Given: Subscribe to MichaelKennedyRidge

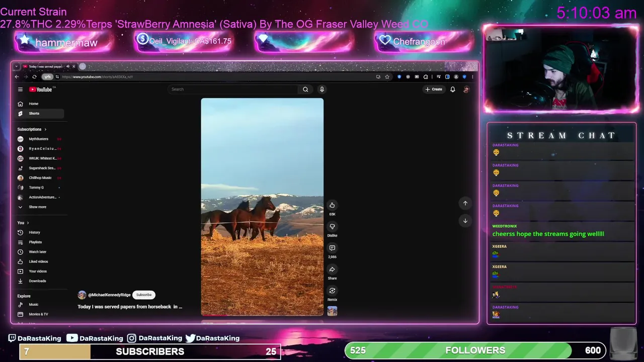Looking at the screenshot, I should [144, 295].
